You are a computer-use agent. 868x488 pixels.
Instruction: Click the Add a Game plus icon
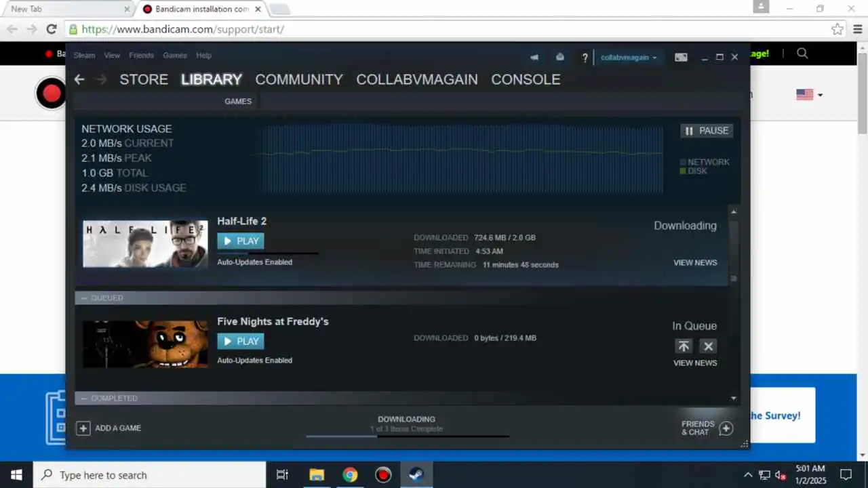tap(83, 428)
